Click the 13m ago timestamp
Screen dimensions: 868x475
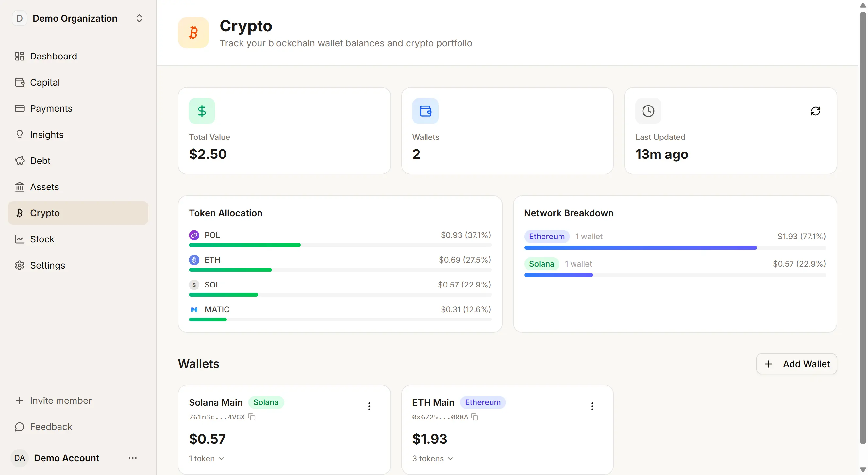[662, 154]
